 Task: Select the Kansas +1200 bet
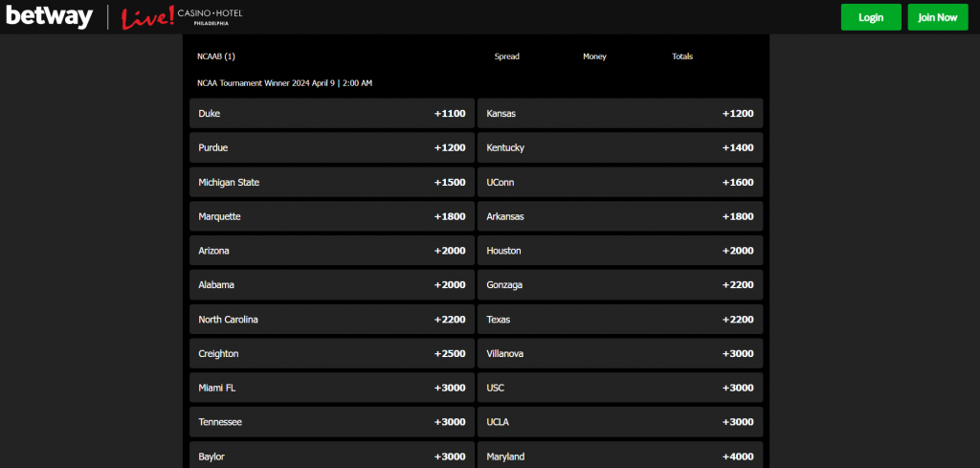(620, 114)
